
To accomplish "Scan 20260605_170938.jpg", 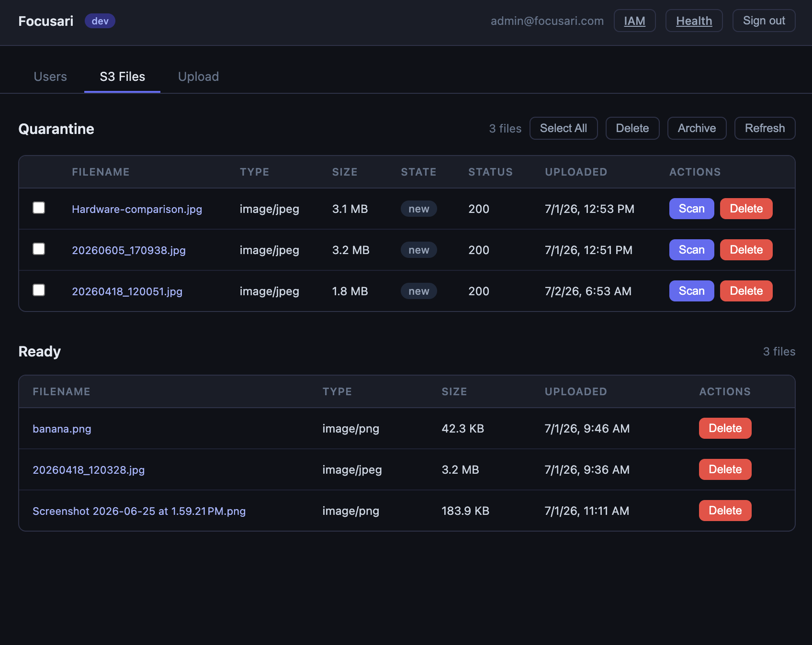I will point(691,250).
